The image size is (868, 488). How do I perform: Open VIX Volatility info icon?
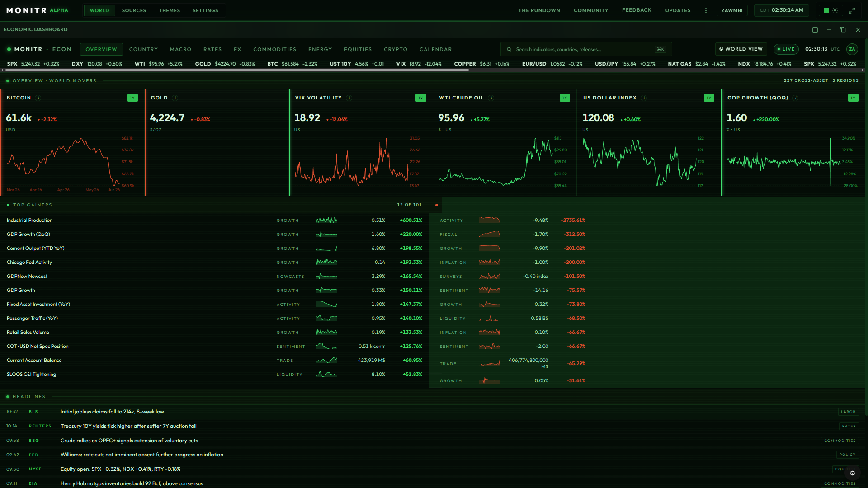(x=349, y=98)
